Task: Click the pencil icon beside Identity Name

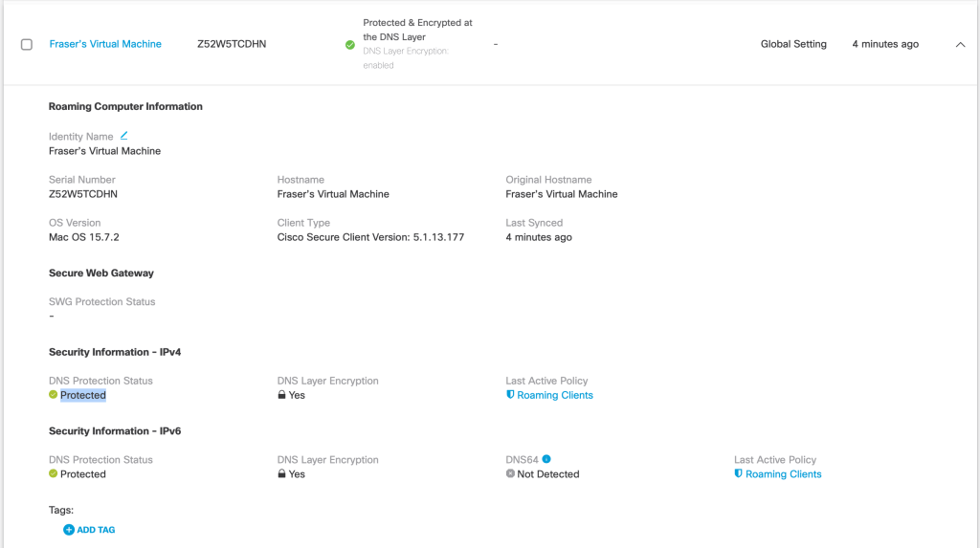Action: coord(123,136)
